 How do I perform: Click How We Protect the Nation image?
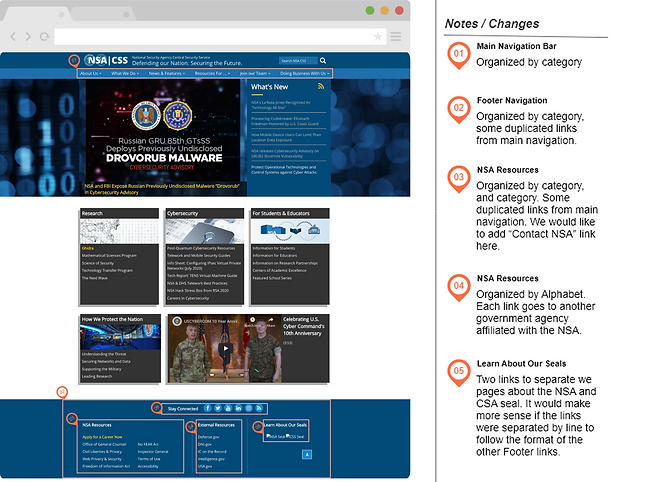(120, 337)
